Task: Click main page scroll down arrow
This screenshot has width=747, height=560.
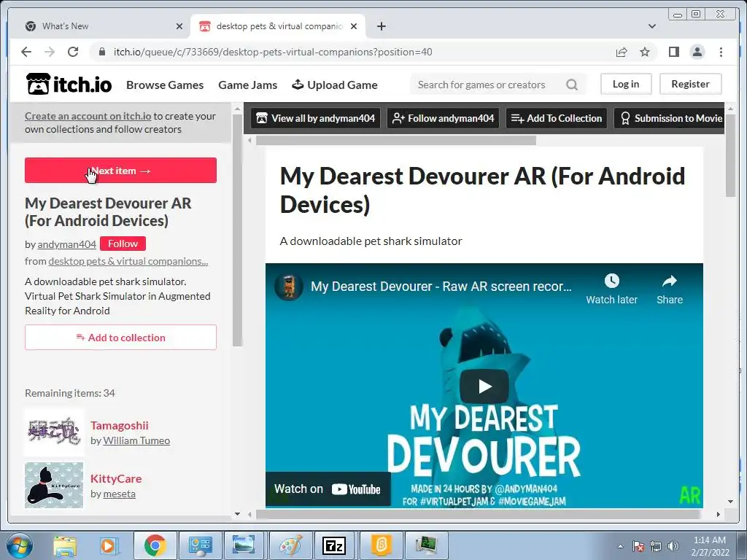Action: tap(730, 502)
